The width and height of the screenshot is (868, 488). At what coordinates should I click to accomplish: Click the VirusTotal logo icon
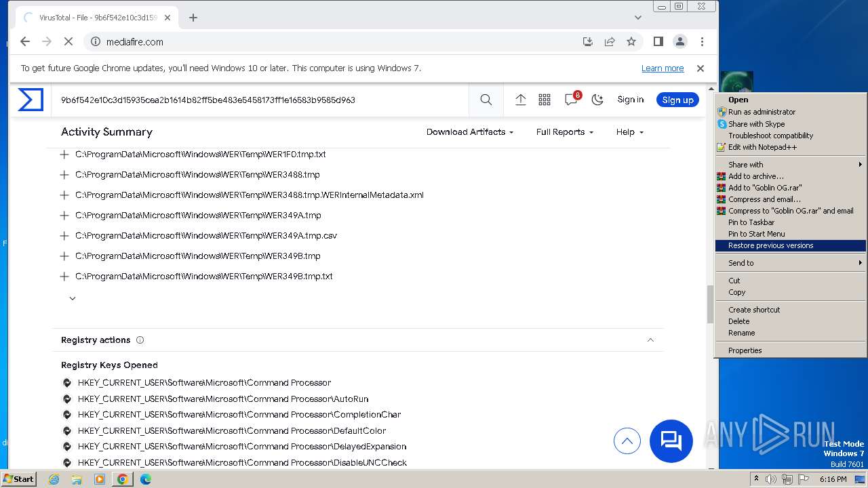[x=31, y=100]
